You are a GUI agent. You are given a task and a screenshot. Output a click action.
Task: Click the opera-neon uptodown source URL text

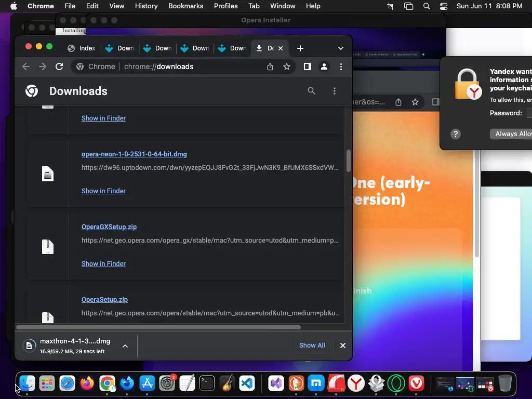(x=210, y=168)
